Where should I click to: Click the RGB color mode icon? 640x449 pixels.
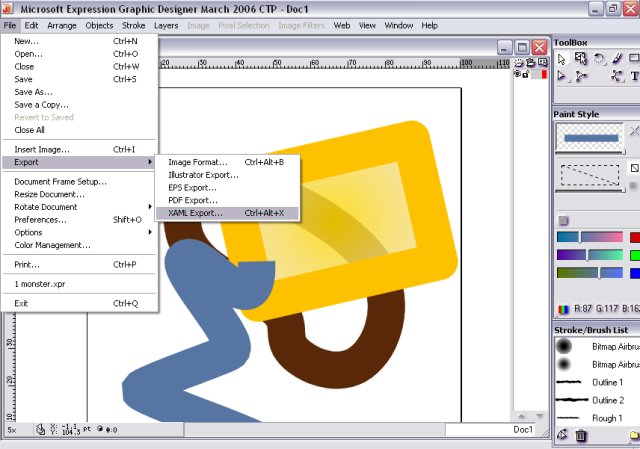(562, 310)
